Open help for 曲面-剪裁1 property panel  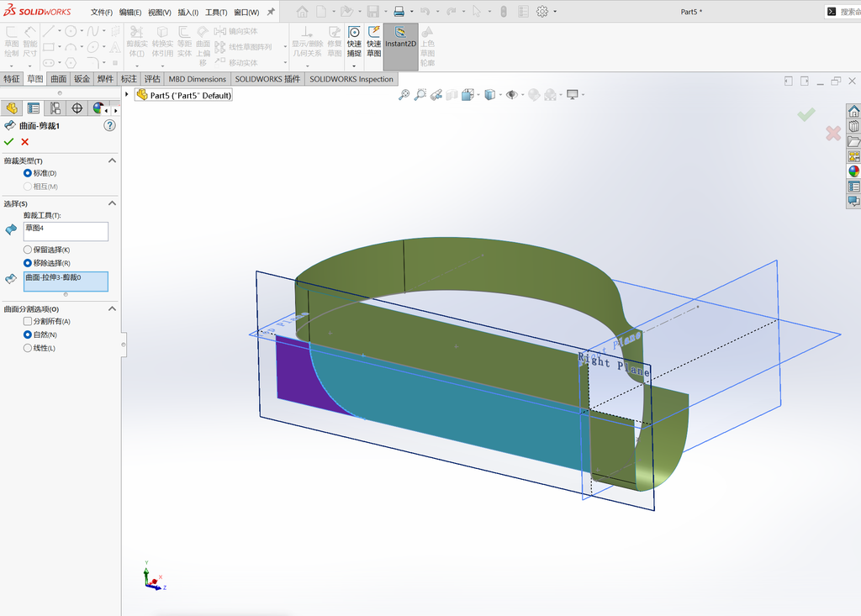pyautogui.click(x=110, y=126)
